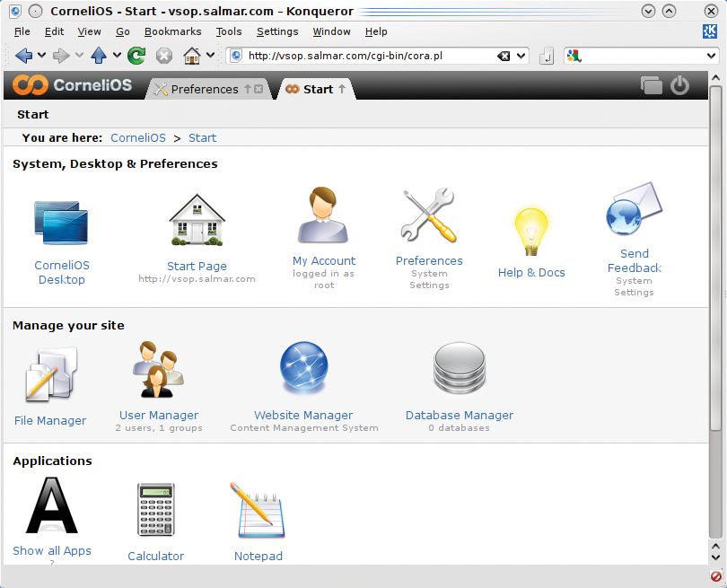
Task: Go up one level with the up arrow
Action: click(x=99, y=56)
